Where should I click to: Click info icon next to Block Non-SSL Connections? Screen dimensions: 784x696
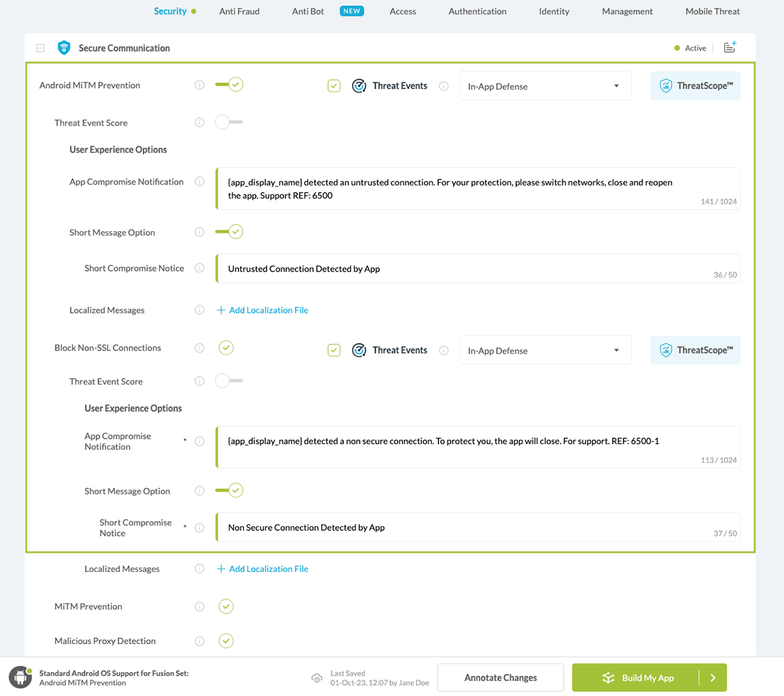point(199,348)
